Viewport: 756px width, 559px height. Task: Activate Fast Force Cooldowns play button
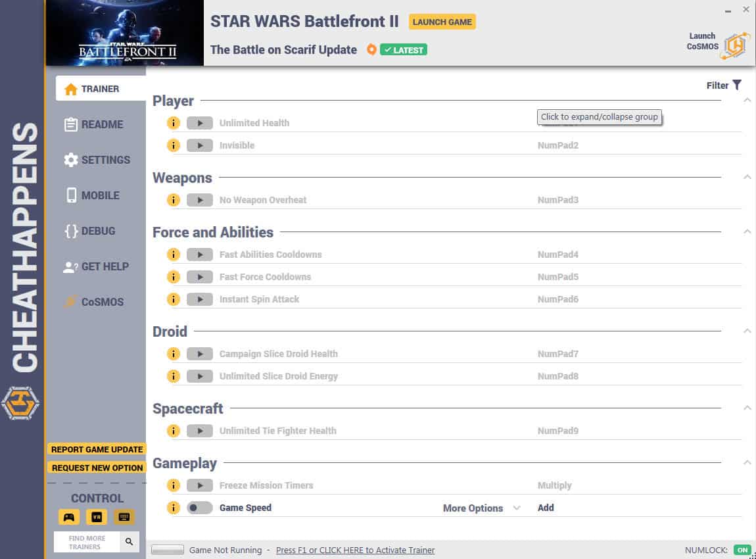tap(200, 277)
